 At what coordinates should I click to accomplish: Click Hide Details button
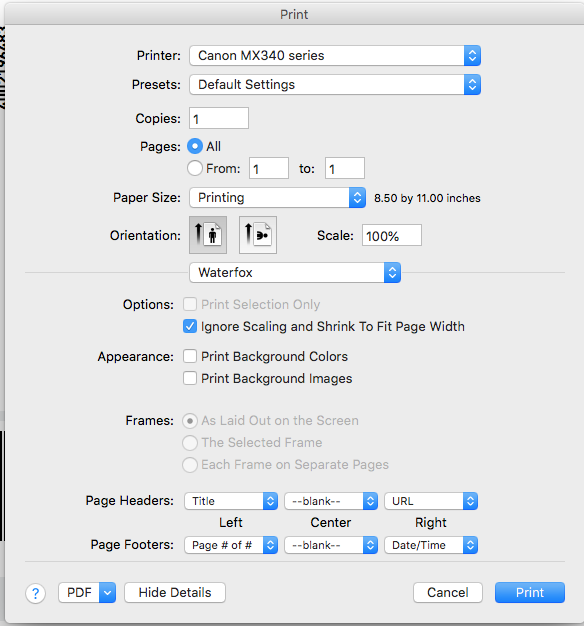tap(175, 592)
